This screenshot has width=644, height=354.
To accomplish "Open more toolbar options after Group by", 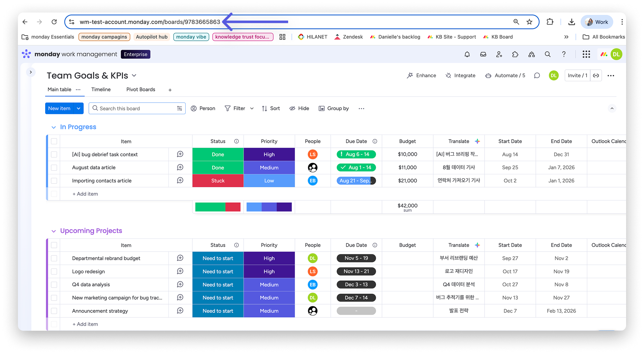I will 361,108.
